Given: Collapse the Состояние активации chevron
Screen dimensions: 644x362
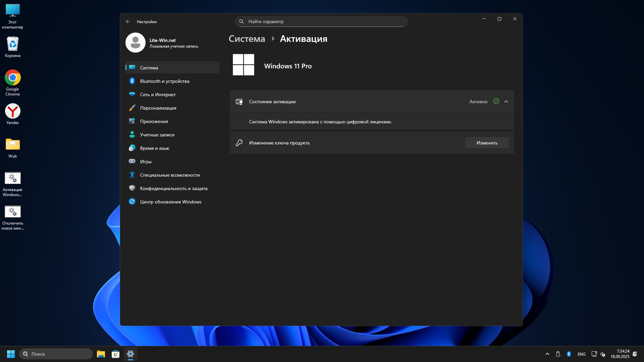Looking at the screenshot, I should pyautogui.click(x=506, y=102).
